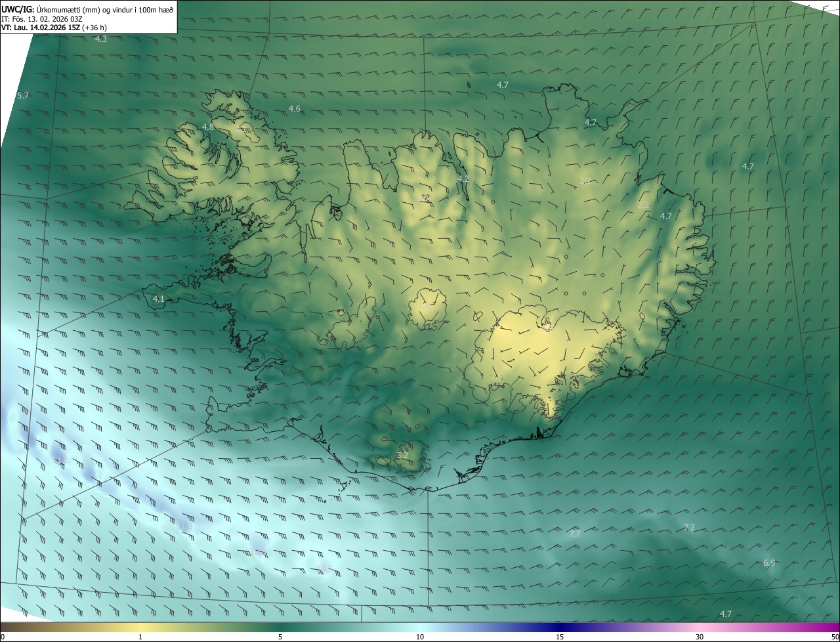This screenshot has height=642, width=840.
Task: Select the 10 tick on the color scale
Action: tap(420, 637)
